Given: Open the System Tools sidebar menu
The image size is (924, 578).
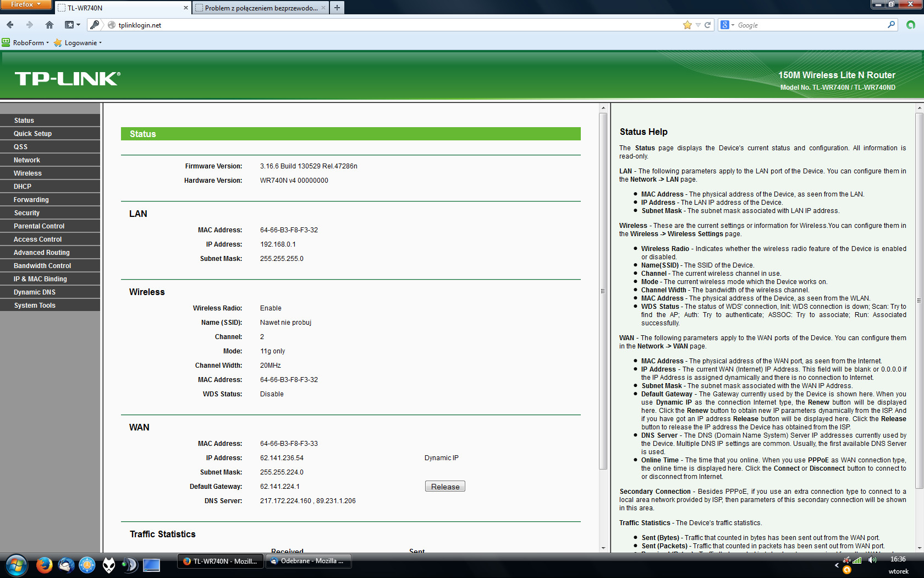Looking at the screenshot, I should coord(35,306).
